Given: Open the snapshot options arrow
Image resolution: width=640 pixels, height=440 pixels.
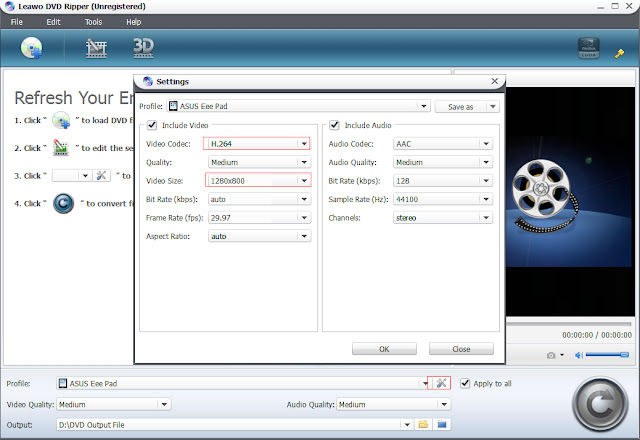Looking at the screenshot, I should pyautogui.click(x=562, y=355).
